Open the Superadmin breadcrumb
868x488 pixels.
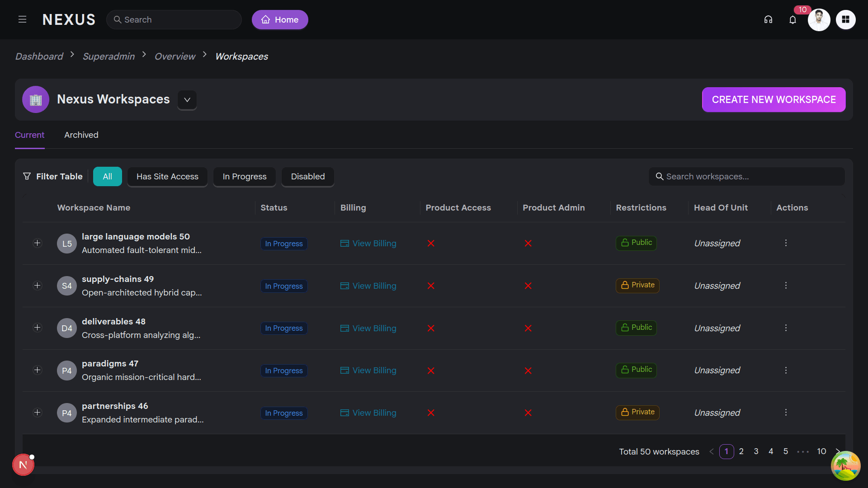click(108, 56)
